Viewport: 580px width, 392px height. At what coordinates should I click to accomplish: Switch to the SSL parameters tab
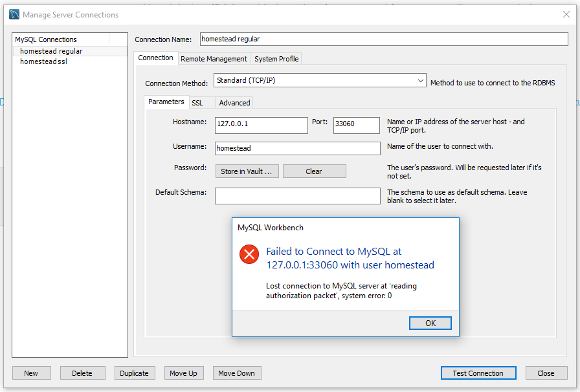(197, 103)
